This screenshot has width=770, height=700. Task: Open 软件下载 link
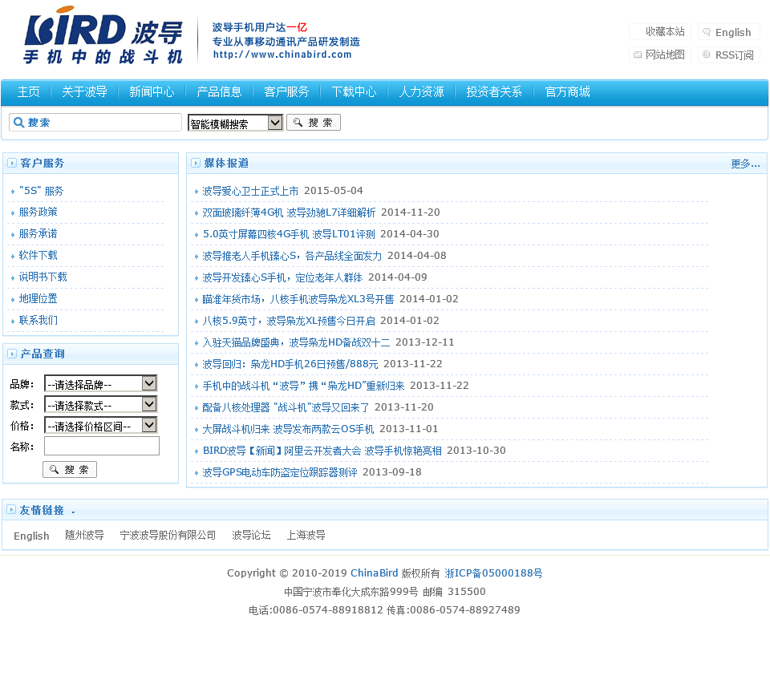pyautogui.click(x=38, y=255)
